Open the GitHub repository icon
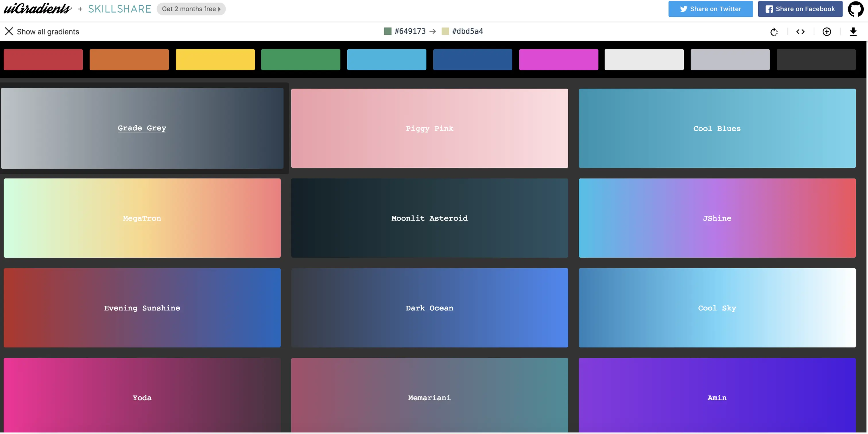 pos(856,9)
